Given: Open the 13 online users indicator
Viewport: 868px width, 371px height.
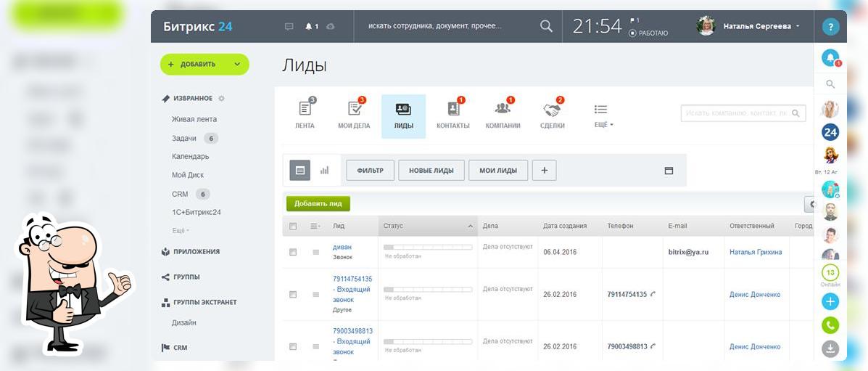Looking at the screenshot, I should point(830,273).
